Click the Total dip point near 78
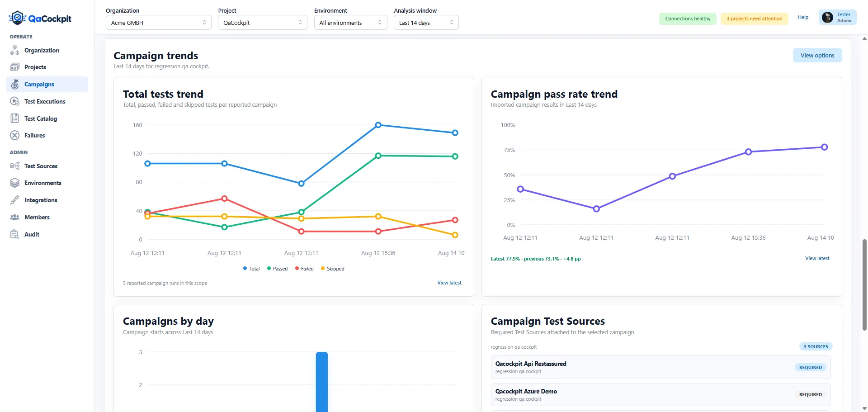868x412 pixels. [x=302, y=184]
